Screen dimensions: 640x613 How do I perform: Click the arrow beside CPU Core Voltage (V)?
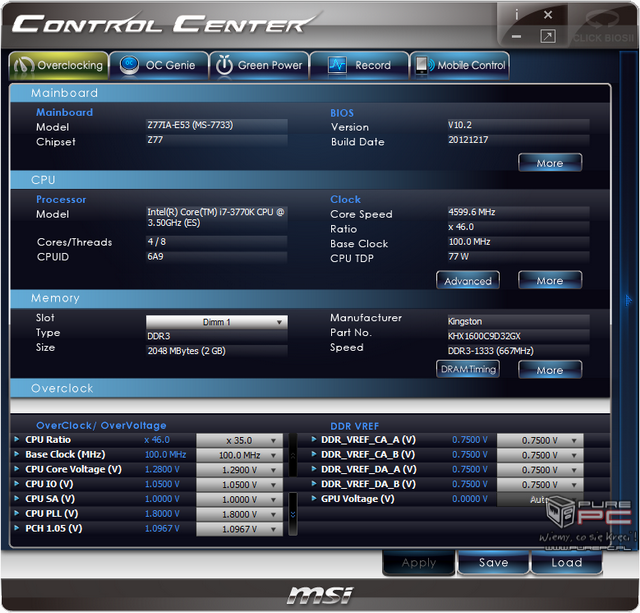coord(17,469)
